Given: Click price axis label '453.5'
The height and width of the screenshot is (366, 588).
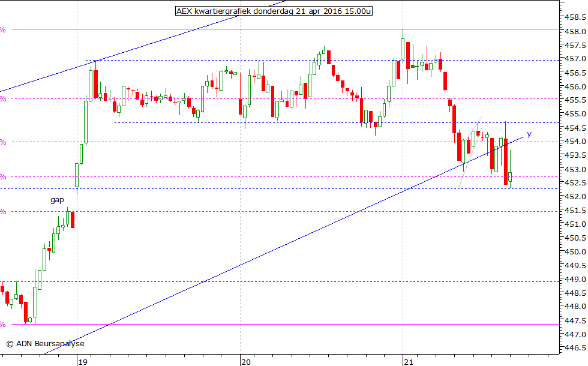Looking at the screenshot, I should pos(575,155).
